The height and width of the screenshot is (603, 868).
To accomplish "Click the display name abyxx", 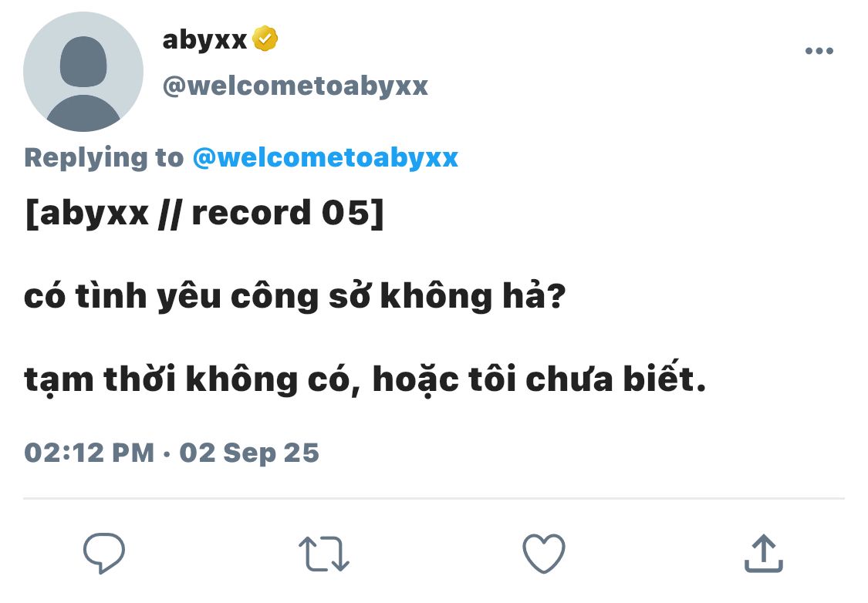I will coord(204,40).
